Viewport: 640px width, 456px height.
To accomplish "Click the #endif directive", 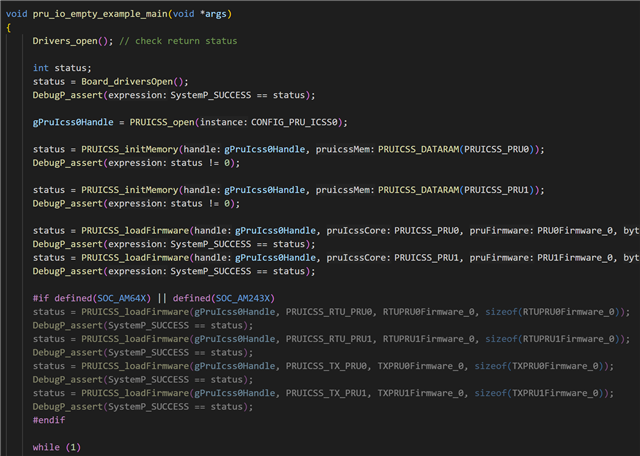I will 49,420.
